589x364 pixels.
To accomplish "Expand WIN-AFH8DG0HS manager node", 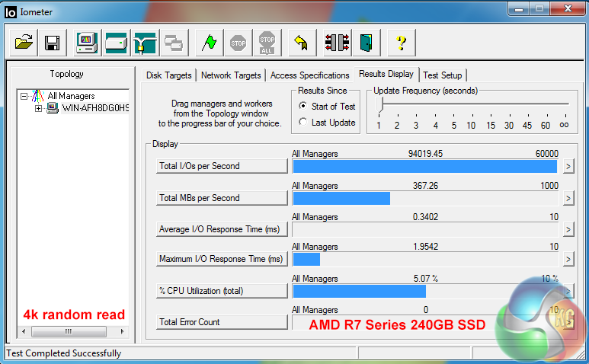I will (x=38, y=108).
